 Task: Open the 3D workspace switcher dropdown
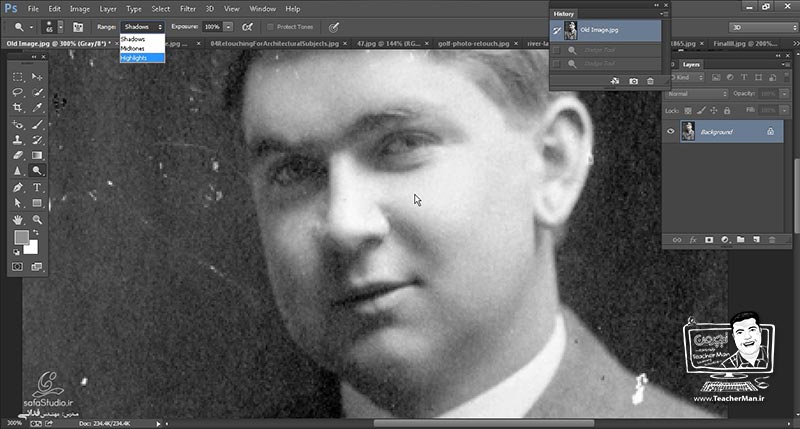tap(763, 28)
